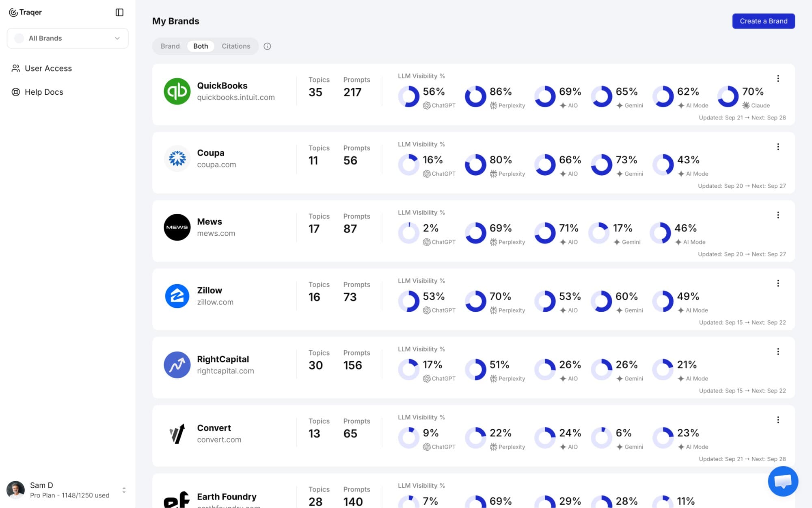Click Convert 6% Gemini donut chart
This screenshot has height=508, width=812.
601,438
